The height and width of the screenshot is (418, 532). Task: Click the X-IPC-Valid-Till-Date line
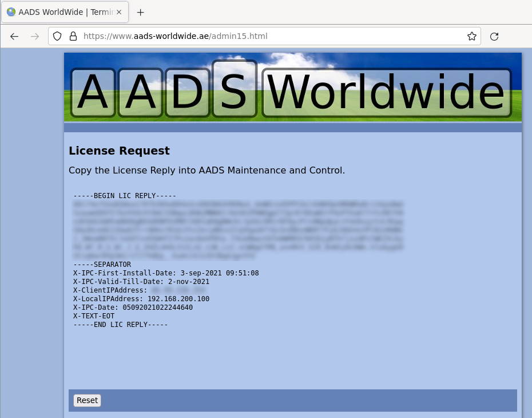141,282
